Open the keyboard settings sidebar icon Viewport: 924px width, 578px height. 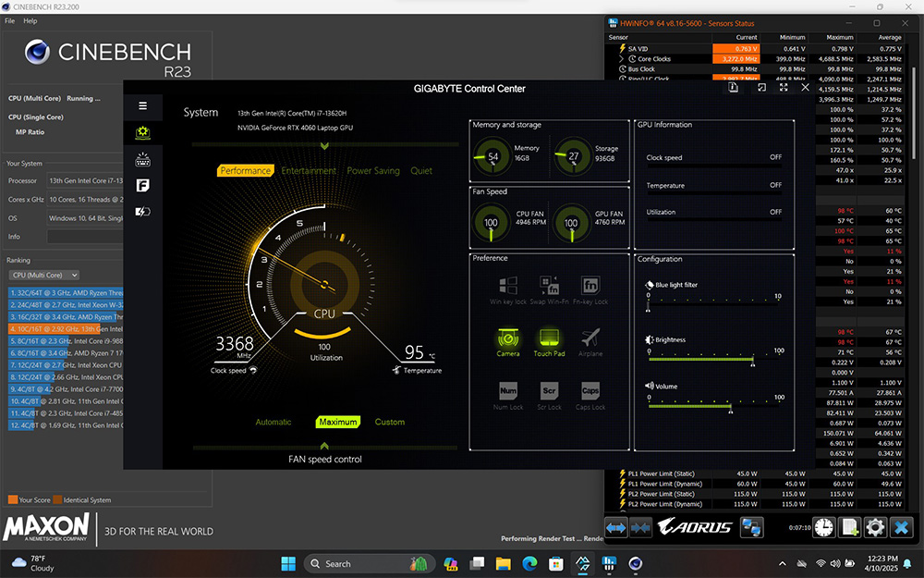coord(142,159)
